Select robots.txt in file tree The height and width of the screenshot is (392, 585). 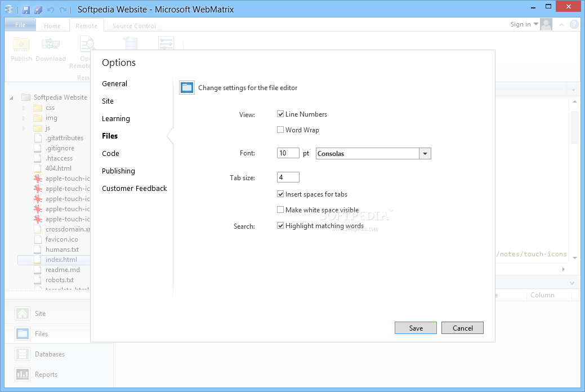click(60, 279)
